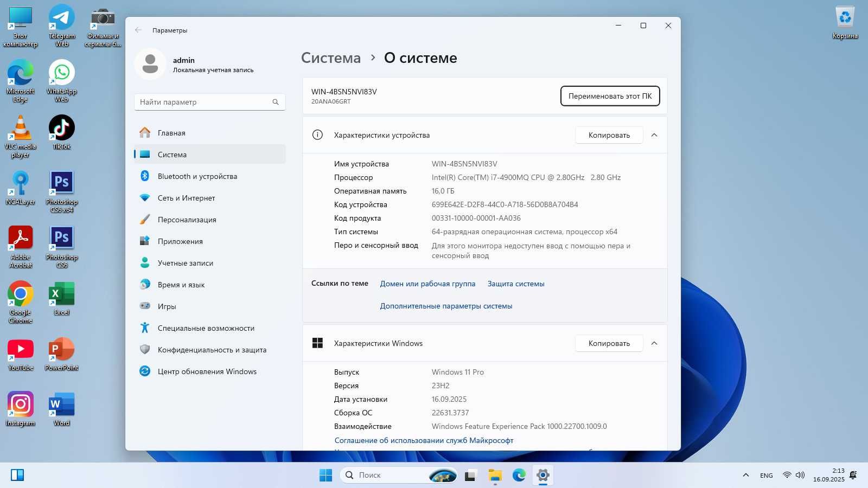Open Специальные возможности settings
868x488 pixels.
(209, 328)
